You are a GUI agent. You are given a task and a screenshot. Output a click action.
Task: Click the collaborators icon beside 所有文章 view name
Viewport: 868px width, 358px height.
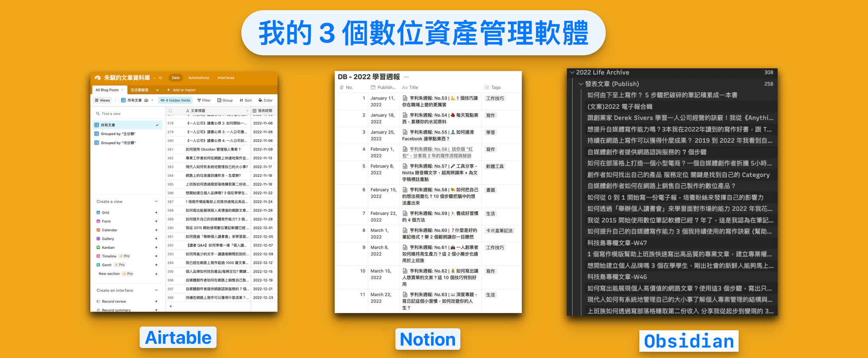(x=146, y=100)
